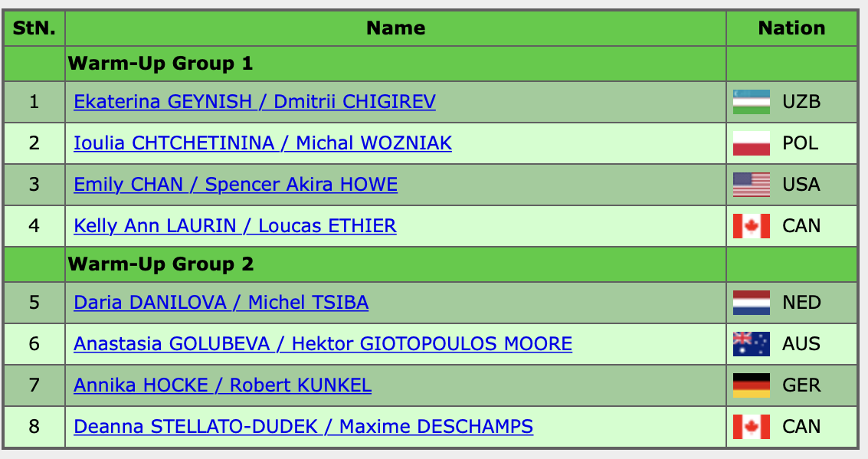Image resolution: width=868 pixels, height=459 pixels.
Task: Click the Warm-Up Group 2 row heading
Action: tap(161, 264)
